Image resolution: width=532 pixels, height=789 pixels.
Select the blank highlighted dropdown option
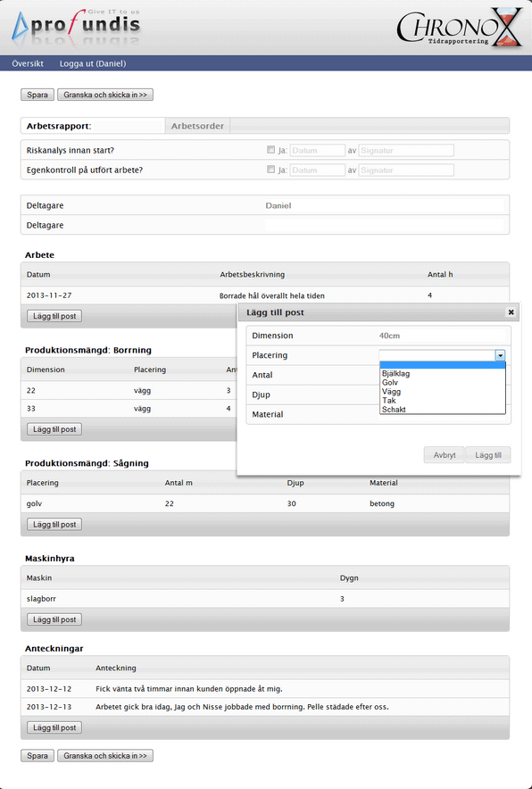coord(443,365)
